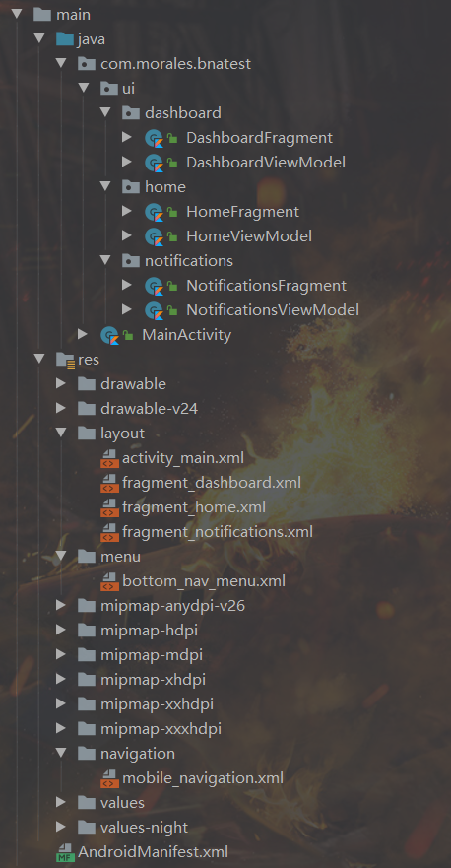Screen dimensions: 451x868
Task: Click the blue java source folder icon
Action: click(65, 39)
